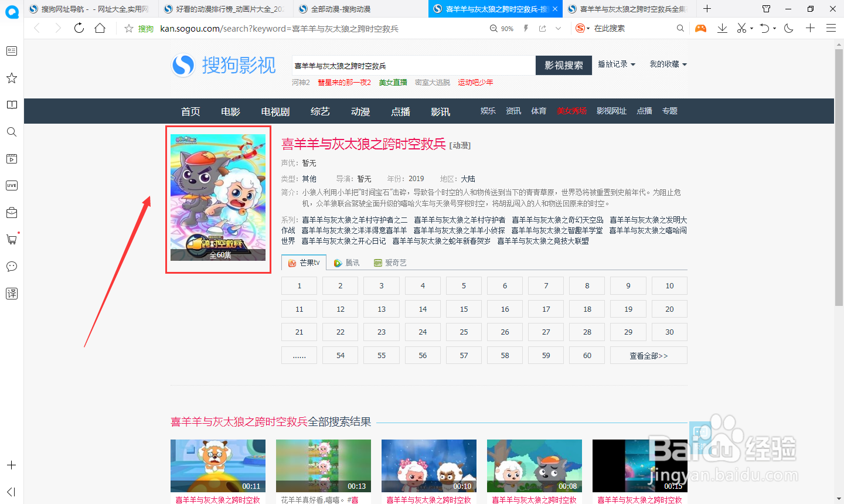Open Sogou search engine selector dropdown
The height and width of the screenshot is (504, 844).
point(583,28)
